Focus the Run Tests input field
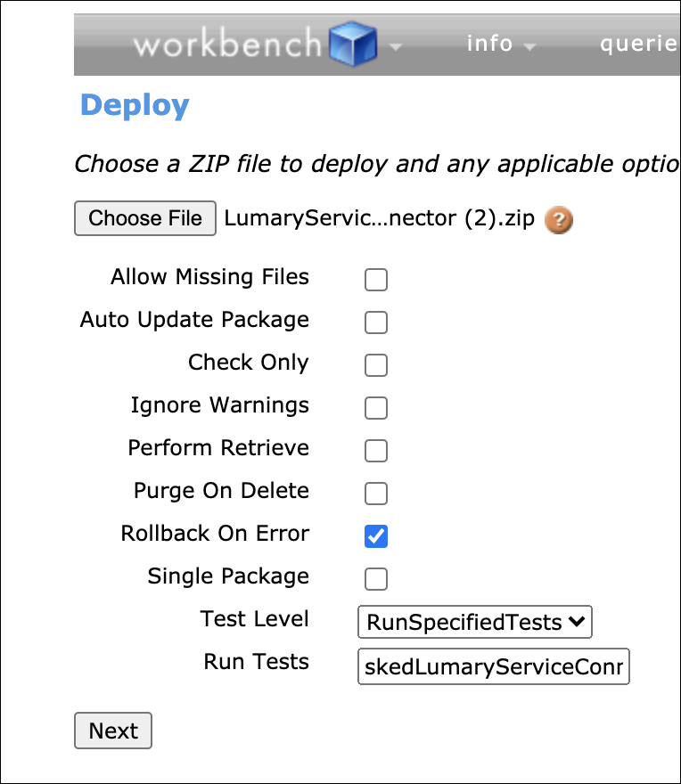The image size is (681, 784). [x=493, y=666]
